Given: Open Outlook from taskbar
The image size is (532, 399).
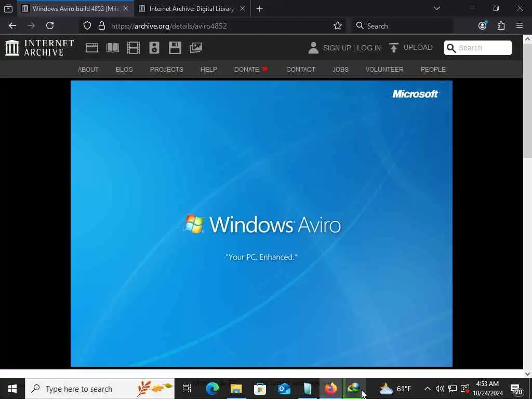Looking at the screenshot, I should click(x=284, y=389).
